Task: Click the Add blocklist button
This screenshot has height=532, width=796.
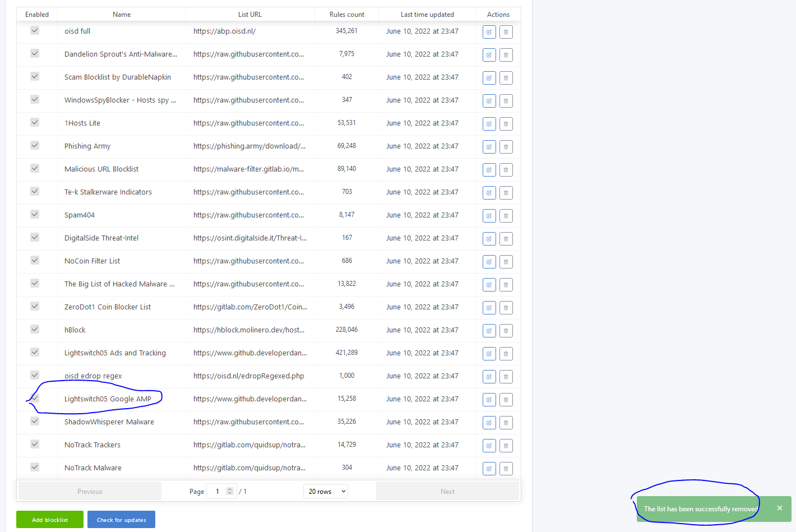Action: 50,520
